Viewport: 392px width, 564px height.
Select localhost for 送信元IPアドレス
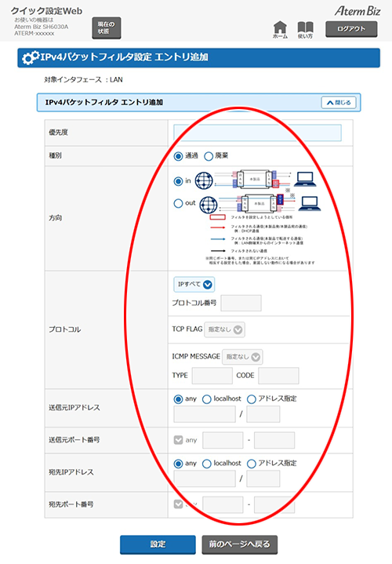(207, 399)
